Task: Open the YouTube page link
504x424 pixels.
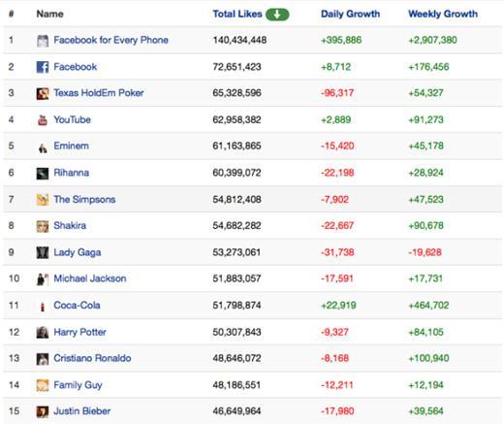Action: 72,119
